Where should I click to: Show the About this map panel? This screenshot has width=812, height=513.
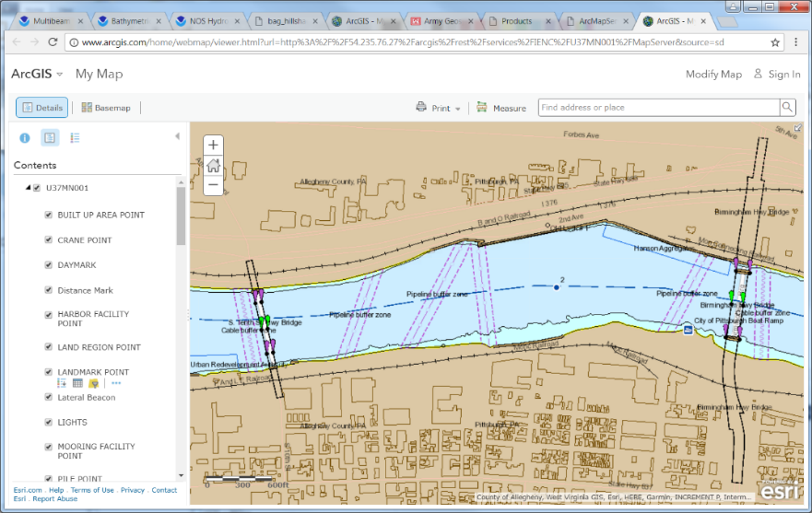click(25, 138)
